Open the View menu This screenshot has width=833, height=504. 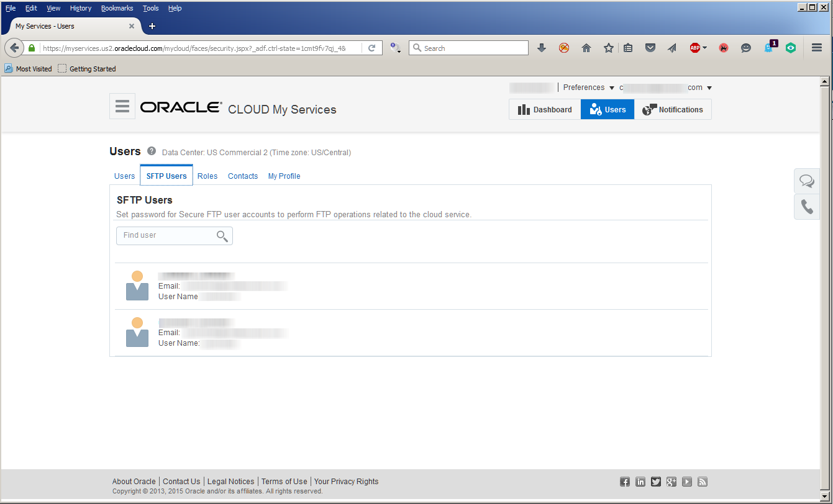point(53,8)
